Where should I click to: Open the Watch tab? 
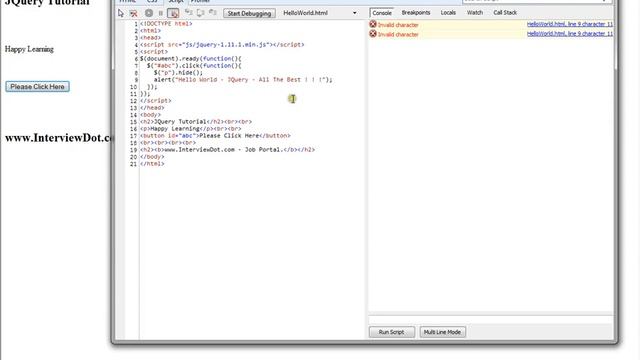pos(474,13)
